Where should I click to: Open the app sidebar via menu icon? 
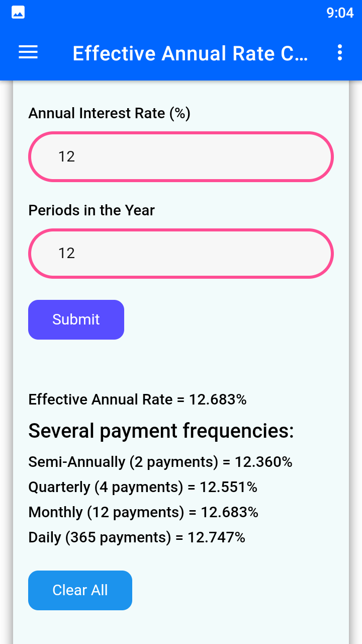click(28, 53)
